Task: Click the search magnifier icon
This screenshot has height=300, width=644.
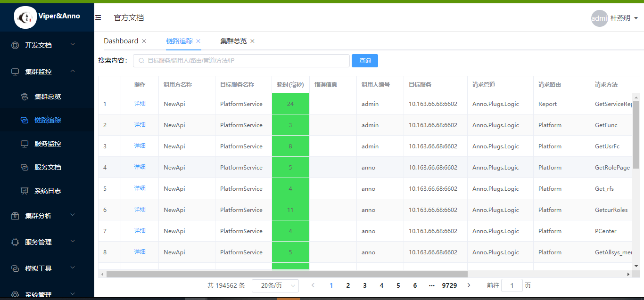Action: [x=141, y=61]
